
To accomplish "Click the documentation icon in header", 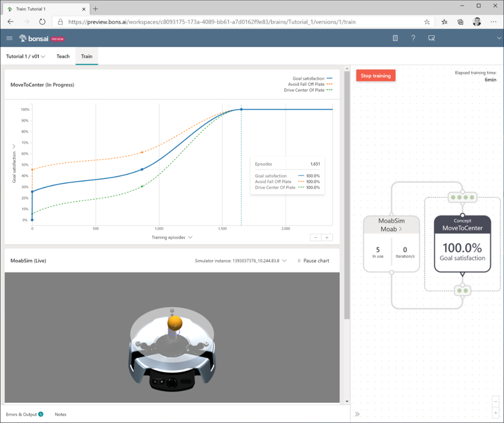I will [x=395, y=38].
